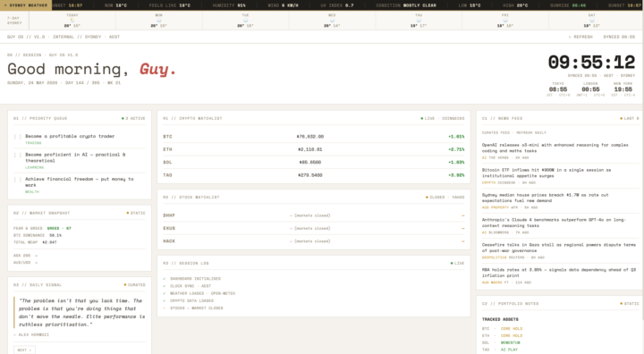644x354 pixels.
Task: Click 'Learning' tag under AI goal
Action: [x=35, y=167]
